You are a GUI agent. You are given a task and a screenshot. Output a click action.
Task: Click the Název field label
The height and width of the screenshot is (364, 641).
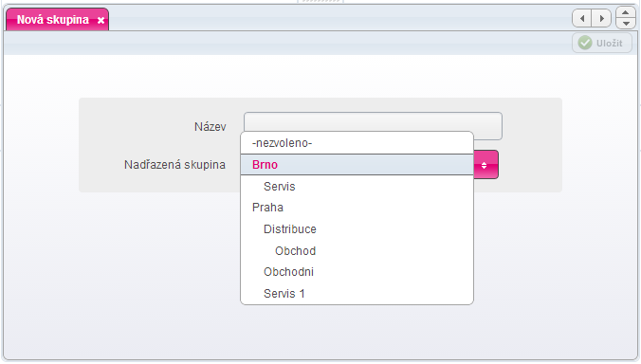tap(211, 127)
